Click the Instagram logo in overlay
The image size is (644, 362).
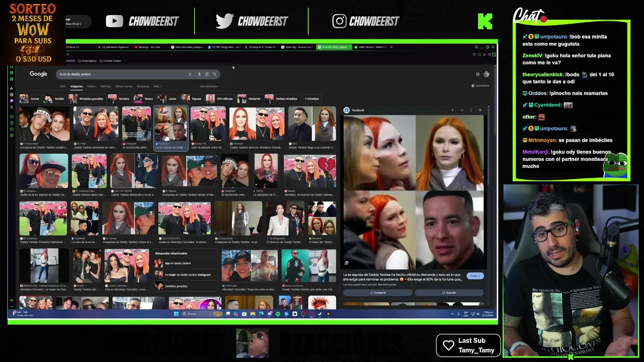(339, 21)
